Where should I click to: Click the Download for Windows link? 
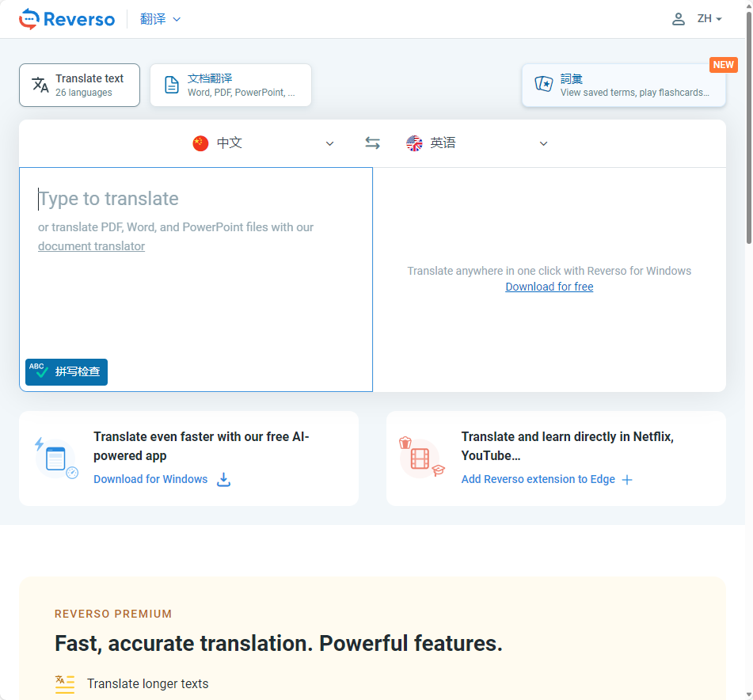[150, 479]
